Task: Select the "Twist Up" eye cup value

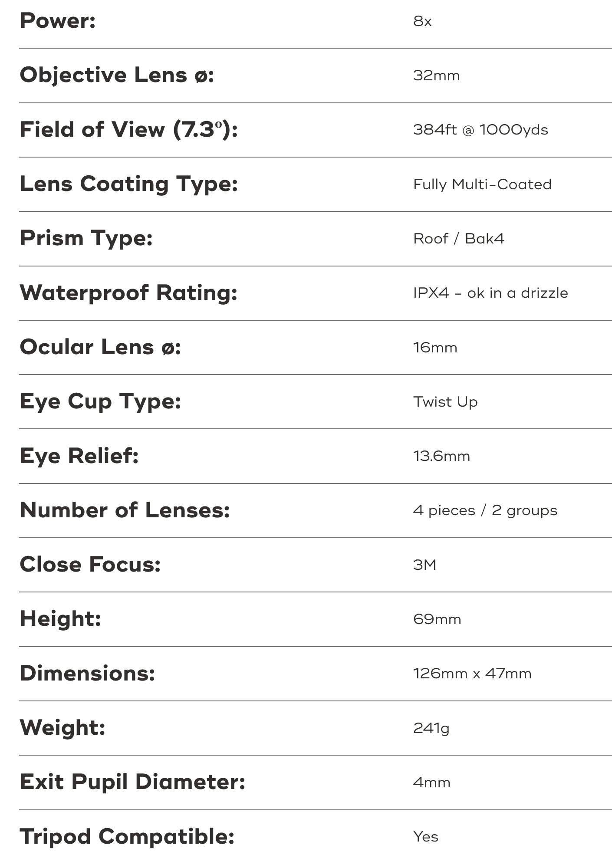Action: [445, 402]
